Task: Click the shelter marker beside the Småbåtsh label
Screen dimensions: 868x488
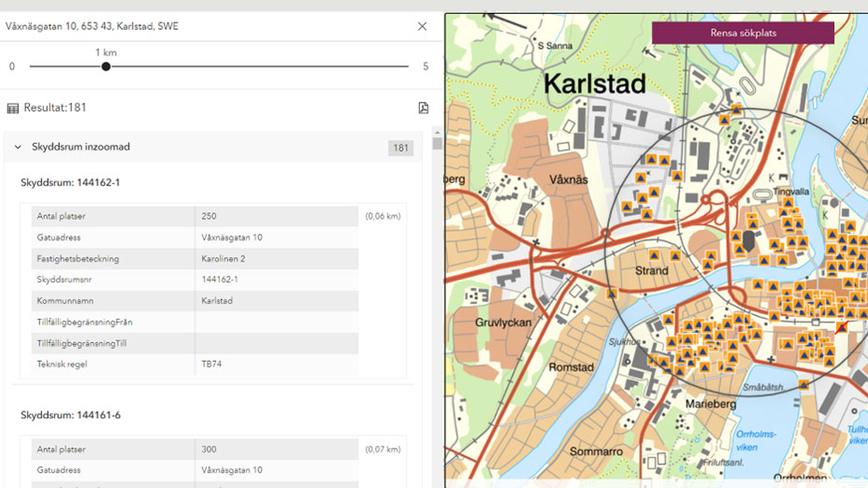Action: tap(803, 384)
